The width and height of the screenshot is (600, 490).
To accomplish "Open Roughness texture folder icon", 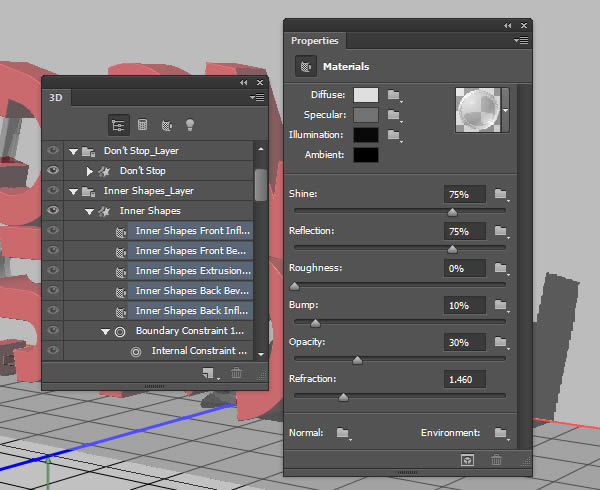I will 501,268.
